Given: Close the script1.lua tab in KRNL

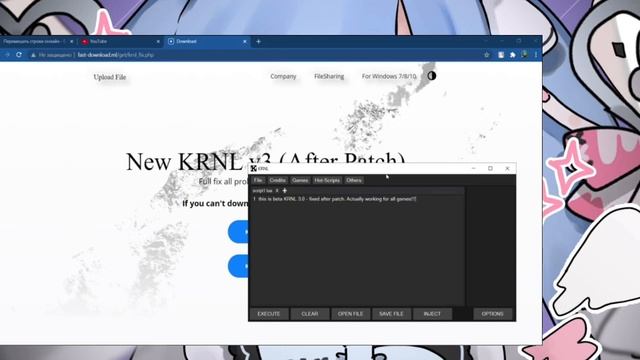Looking at the screenshot, I should coord(277,191).
